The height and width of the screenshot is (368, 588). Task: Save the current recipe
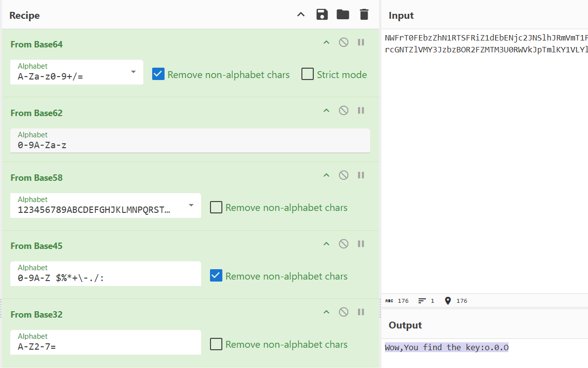[x=322, y=15]
